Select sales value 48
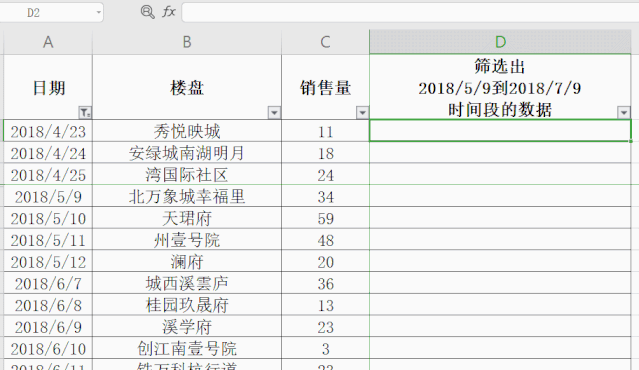639x370 pixels. coord(325,240)
